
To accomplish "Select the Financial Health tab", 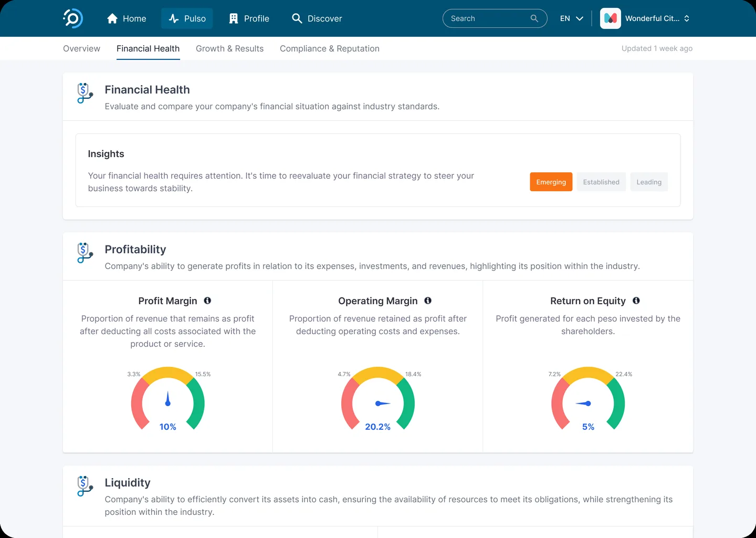I will click(x=148, y=48).
